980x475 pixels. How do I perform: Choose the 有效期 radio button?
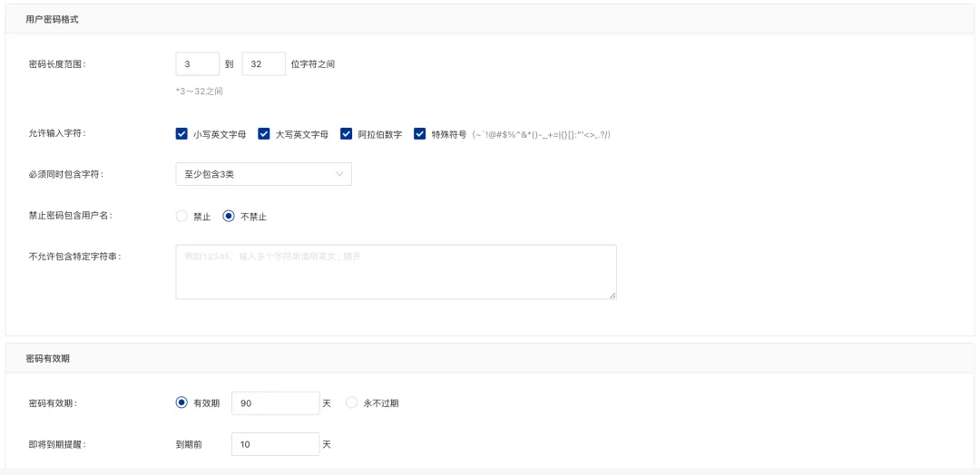tap(181, 402)
